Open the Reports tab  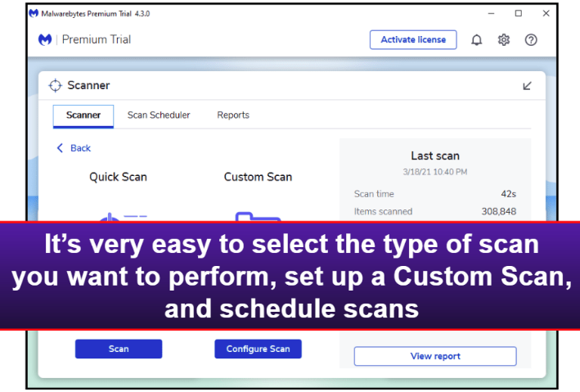coord(233,115)
